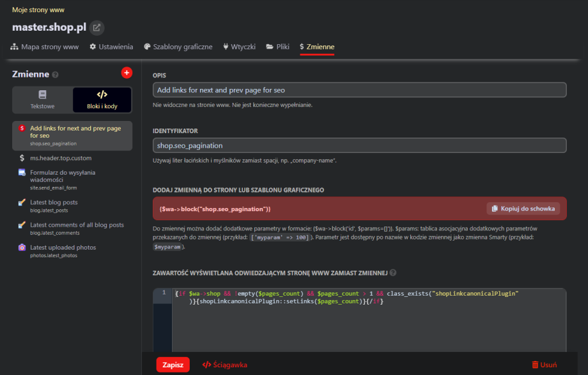Select ms.header.top.custom variable in list
This screenshot has width=588, height=375.
pos(61,157)
